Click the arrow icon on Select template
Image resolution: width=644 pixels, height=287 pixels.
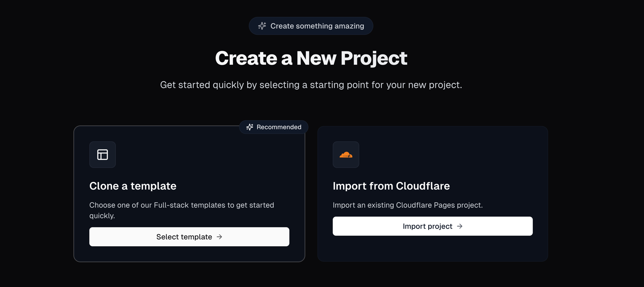[219, 237]
